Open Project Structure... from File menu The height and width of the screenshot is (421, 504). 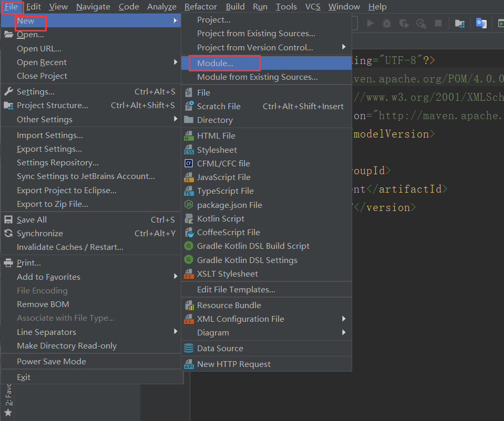point(91,106)
